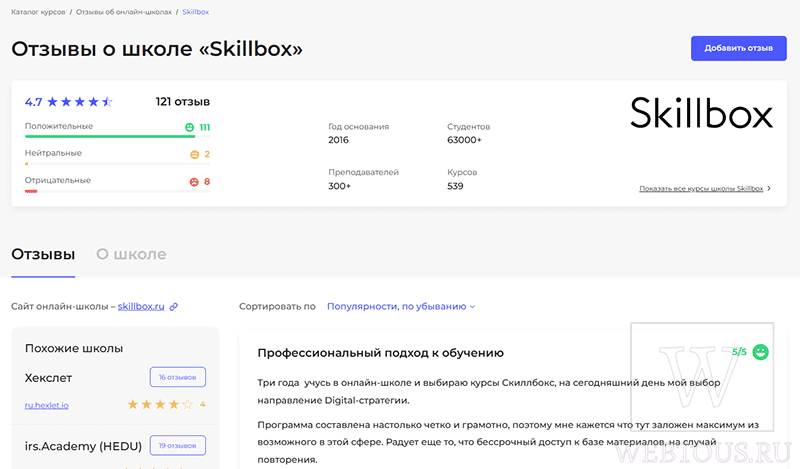Open 'Отзывы об онлайн-школах' breadcrumb link
The image size is (800, 469).
(124, 12)
